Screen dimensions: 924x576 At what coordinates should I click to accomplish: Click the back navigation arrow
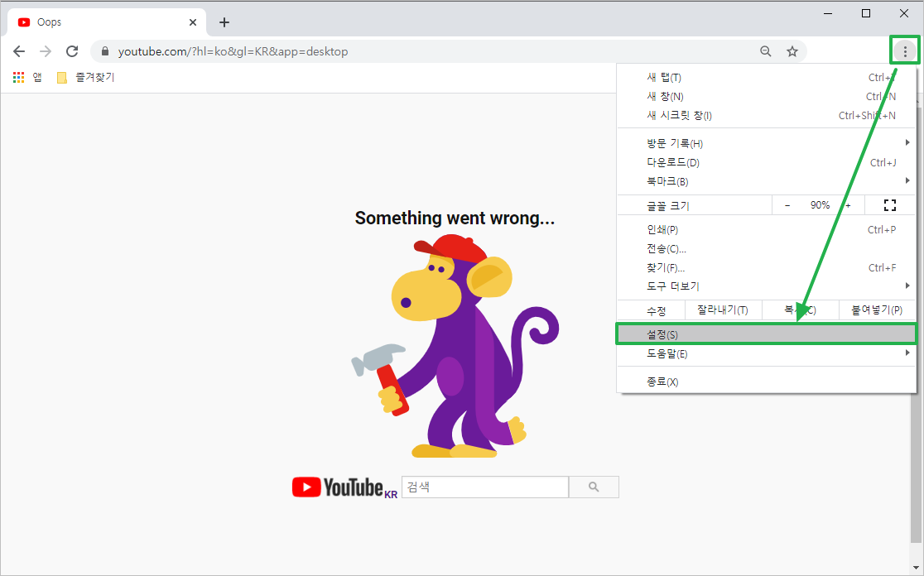click(19, 50)
